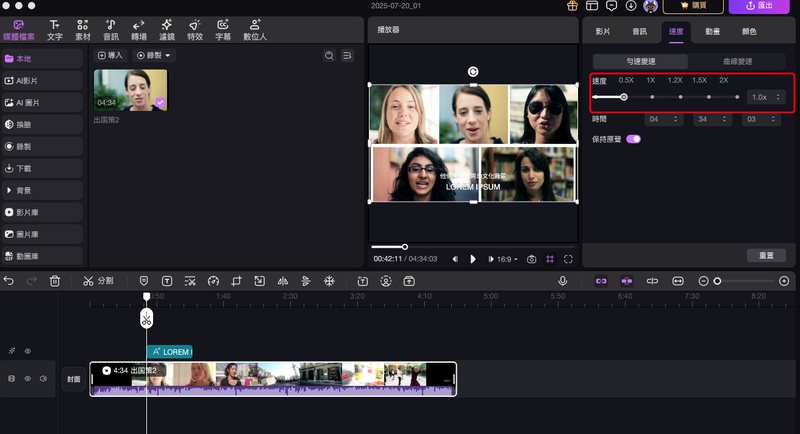Open the 字幕 captions panel
This screenshot has width=800, height=434.
click(223, 30)
